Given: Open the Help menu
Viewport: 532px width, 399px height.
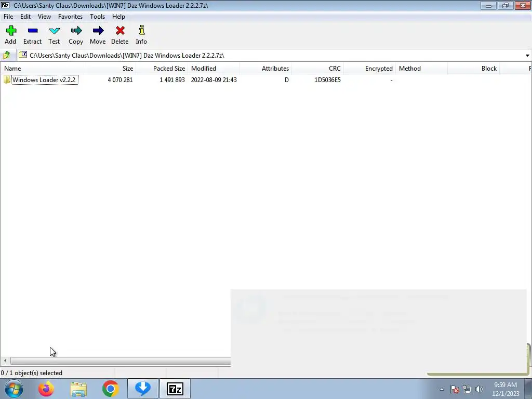Looking at the screenshot, I should 119,16.
